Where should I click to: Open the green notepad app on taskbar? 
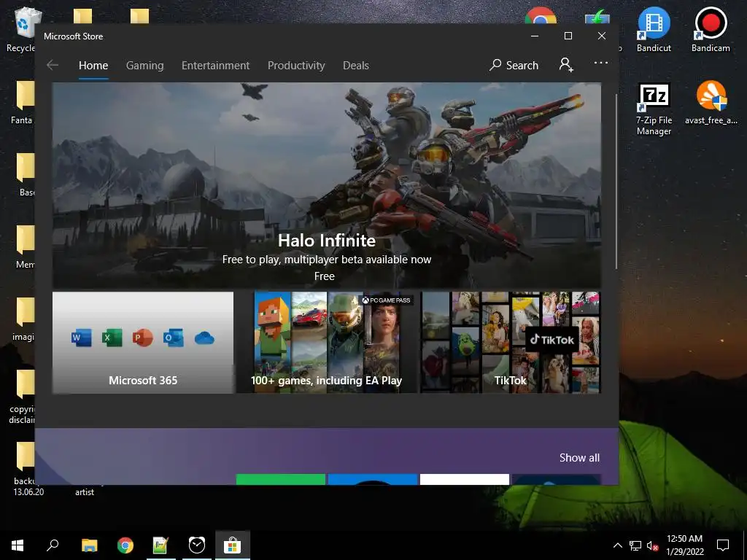point(160,545)
